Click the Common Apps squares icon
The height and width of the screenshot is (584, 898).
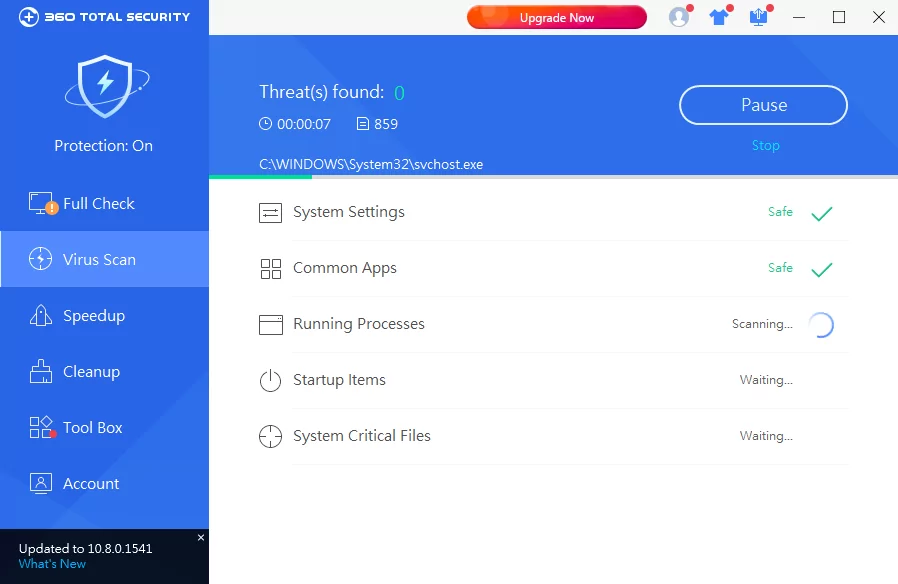click(270, 269)
